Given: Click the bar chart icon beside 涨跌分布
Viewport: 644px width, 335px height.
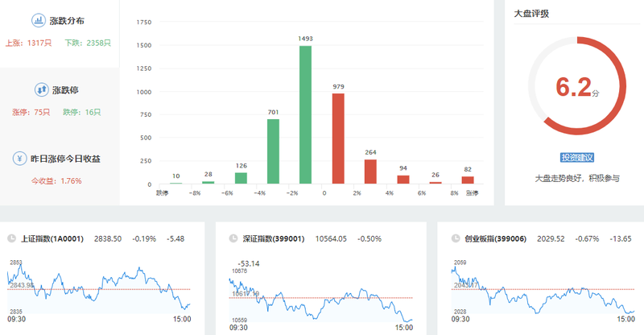Looking at the screenshot, I should point(39,21).
